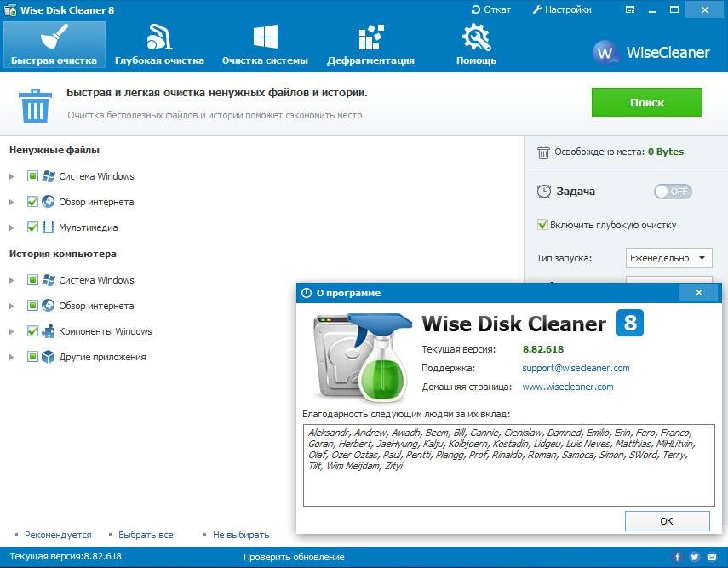Toggle Система Windows checkbox in Ненужные файлы
The image size is (728, 568).
(32, 176)
